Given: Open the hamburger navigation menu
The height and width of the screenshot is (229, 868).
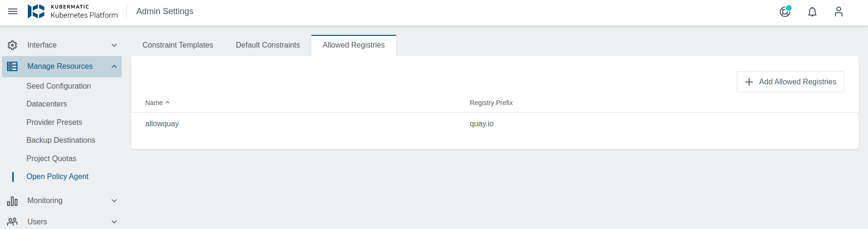Looking at the screenshot, I should (13, 11).
